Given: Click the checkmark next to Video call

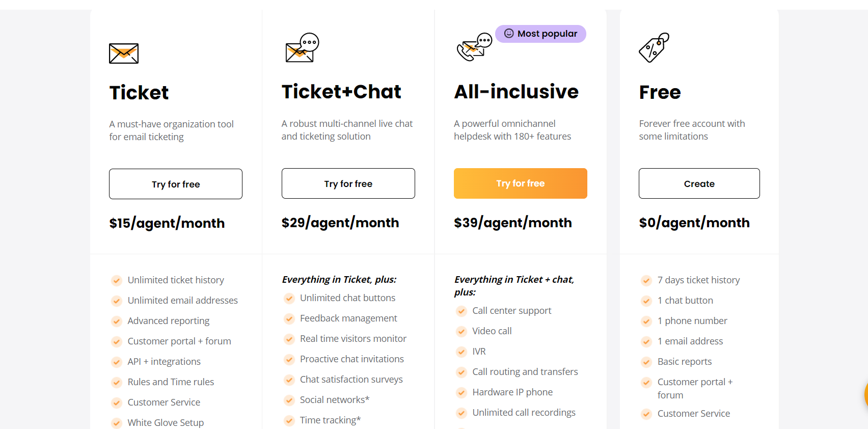Looking at the screenshot, I should coord(462,331).
